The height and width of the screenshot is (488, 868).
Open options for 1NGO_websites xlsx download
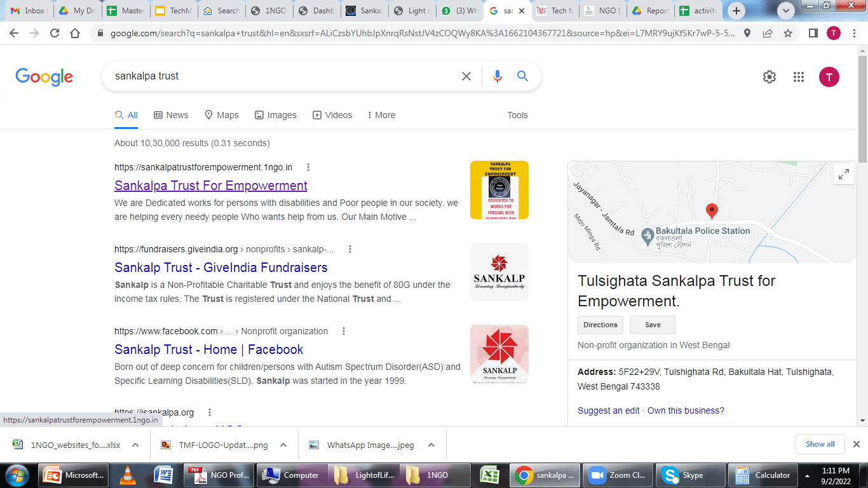coord(135,445)
